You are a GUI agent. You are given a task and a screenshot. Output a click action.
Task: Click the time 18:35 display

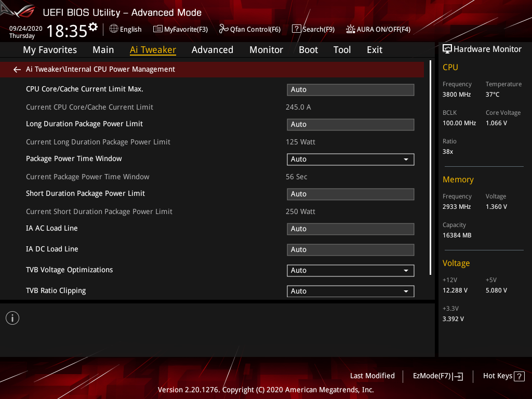pos(67,31)
